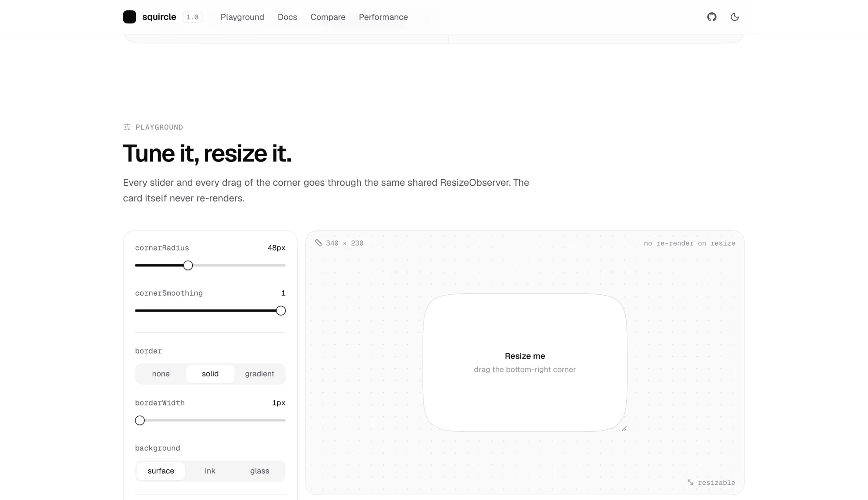Image resolution: width=868 pixels, height=500 pixels.
Task: Click the cornerSmoothing label
Action: (x=169, y=293)
